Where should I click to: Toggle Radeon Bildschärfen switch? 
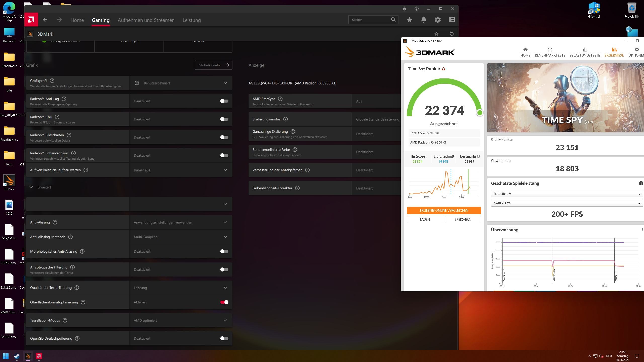click(224, 137)
